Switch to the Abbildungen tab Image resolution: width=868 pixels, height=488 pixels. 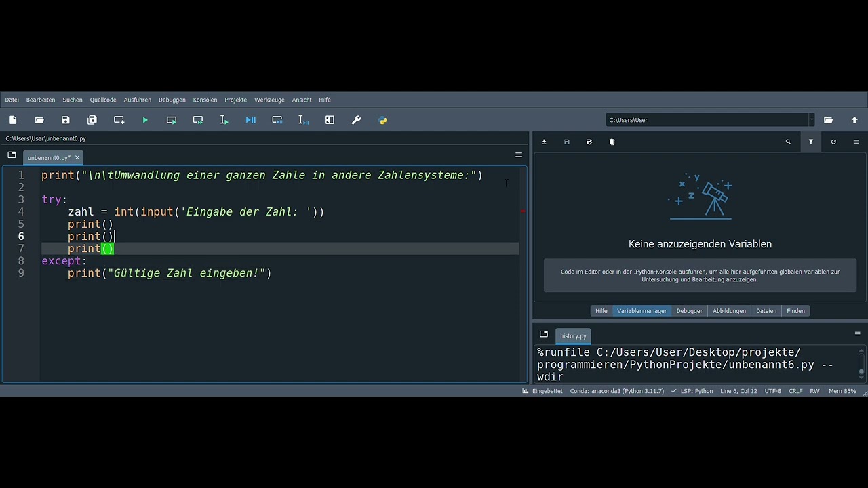pyautogui.click(x=729, y=311)
